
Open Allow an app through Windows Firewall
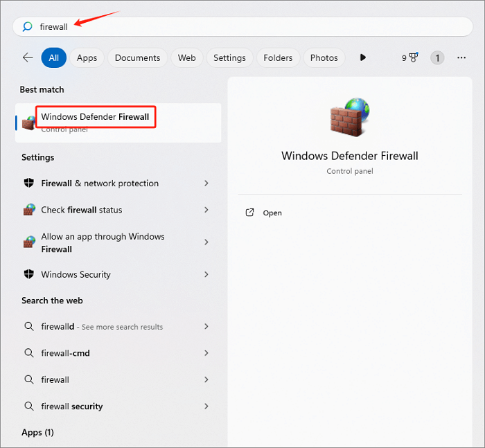(x=103, y=242)
